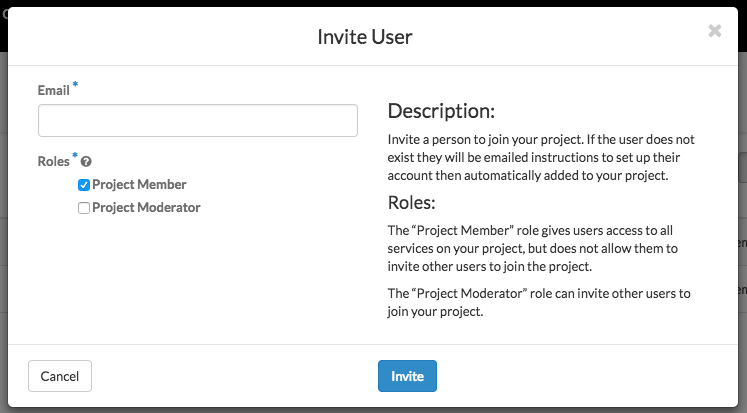Select the Project Moderator label text
The height and width of the screenshot is (413, 747).
[x=146, y=207]
